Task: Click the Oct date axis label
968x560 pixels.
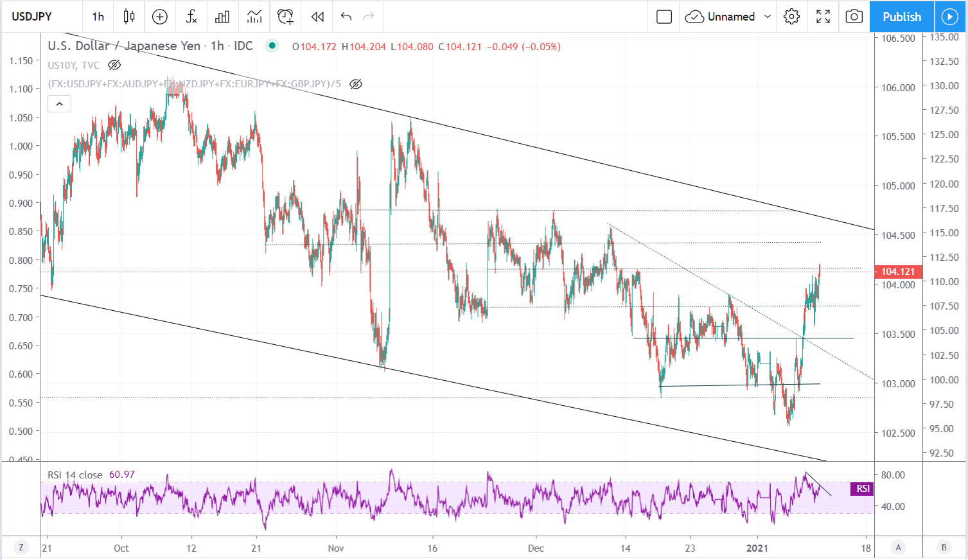Action: tap(121, 548)
